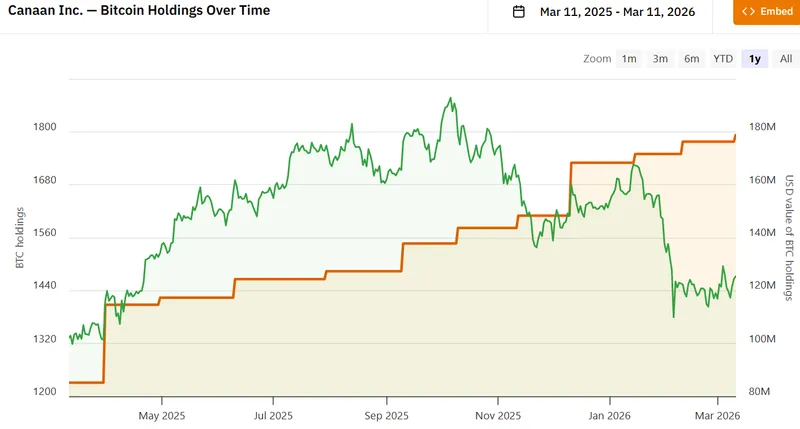Select the active 1y zoom button

click(755, 59)
